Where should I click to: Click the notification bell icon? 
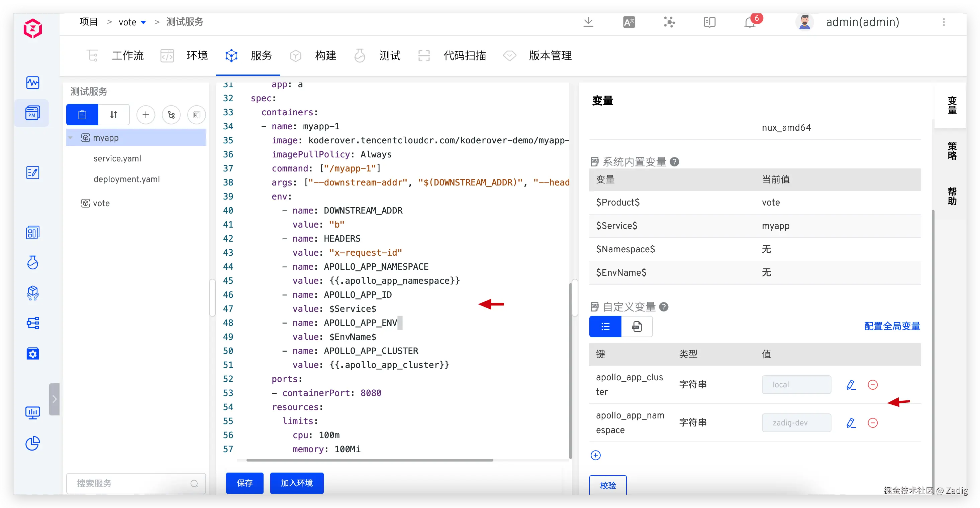point(750,22)
